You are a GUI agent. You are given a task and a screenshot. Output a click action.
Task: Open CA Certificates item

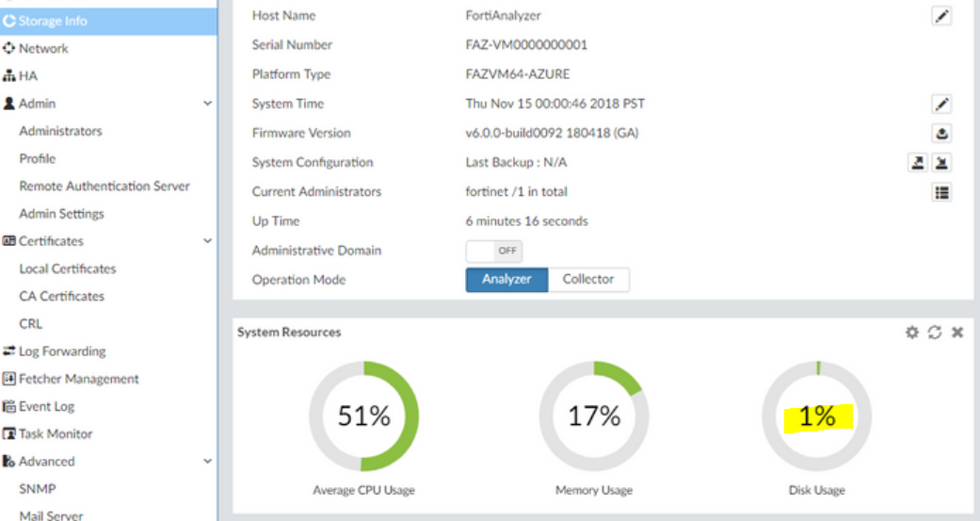tap(61, 296)
